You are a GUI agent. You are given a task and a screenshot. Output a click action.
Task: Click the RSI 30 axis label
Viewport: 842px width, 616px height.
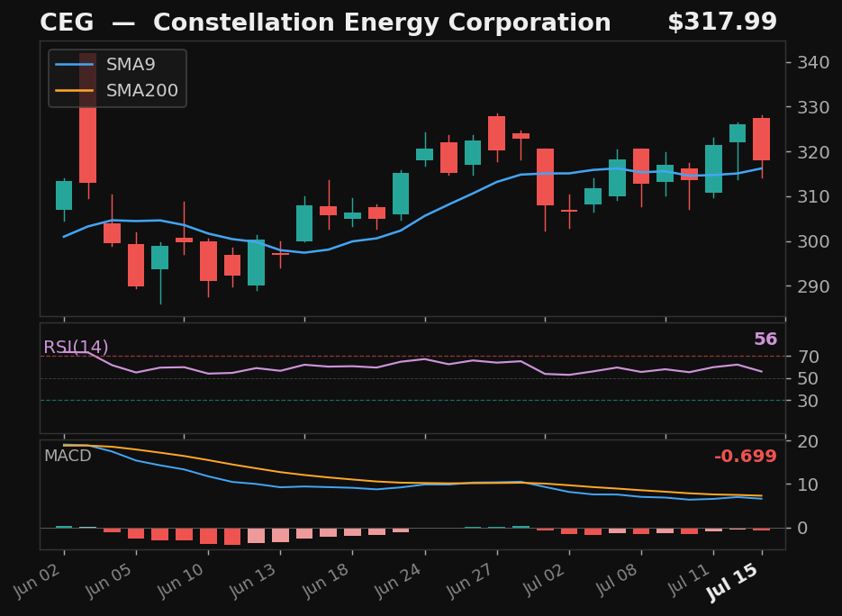coord(808,401)
